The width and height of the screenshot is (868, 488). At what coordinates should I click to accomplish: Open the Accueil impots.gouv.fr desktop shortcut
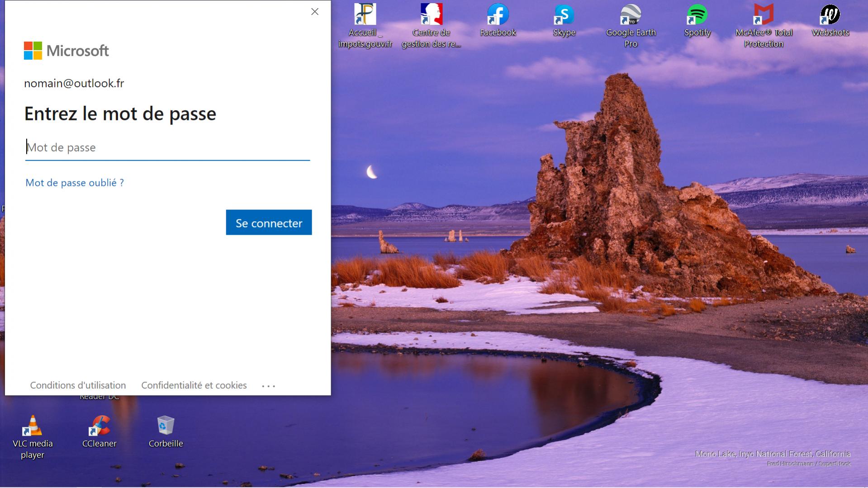pos(365,25)
